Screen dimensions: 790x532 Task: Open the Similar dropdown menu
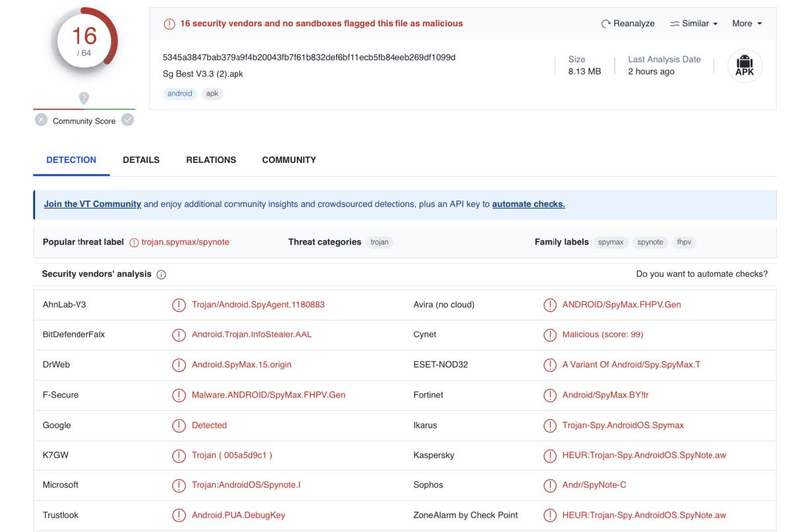pos(694,24)
